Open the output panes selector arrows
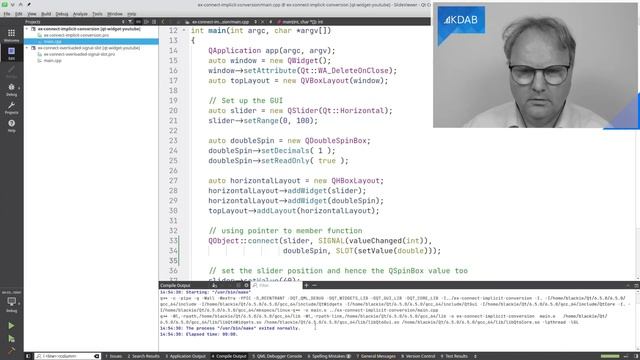 (475, 356)
